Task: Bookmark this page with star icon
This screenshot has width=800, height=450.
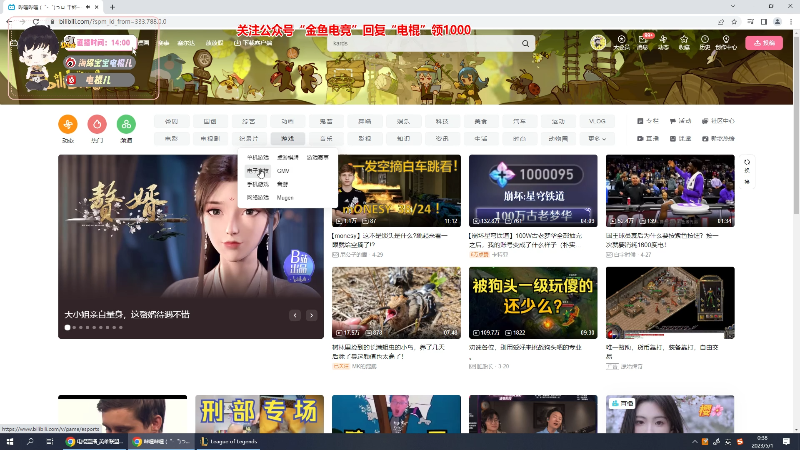Action: [x=734, y=21]
